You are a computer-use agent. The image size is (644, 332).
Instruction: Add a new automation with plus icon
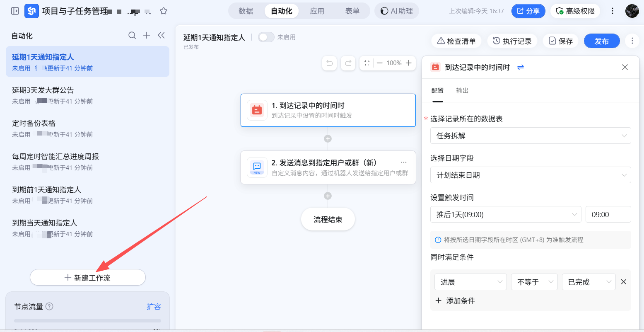coord(147,36)
